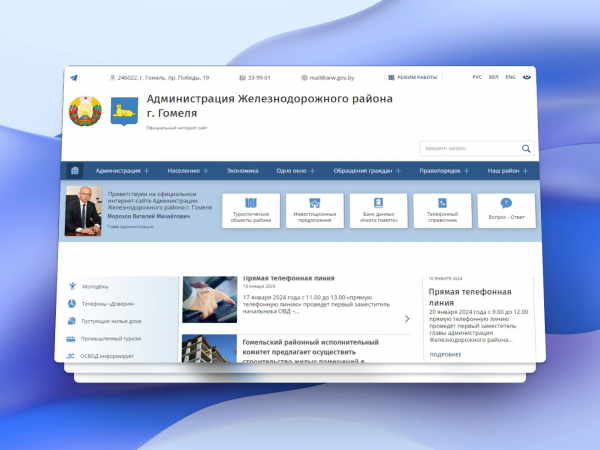Open right panel Прямая телефонная линия heading
This screenshot has width=600, height=450.
click(470, 297)
